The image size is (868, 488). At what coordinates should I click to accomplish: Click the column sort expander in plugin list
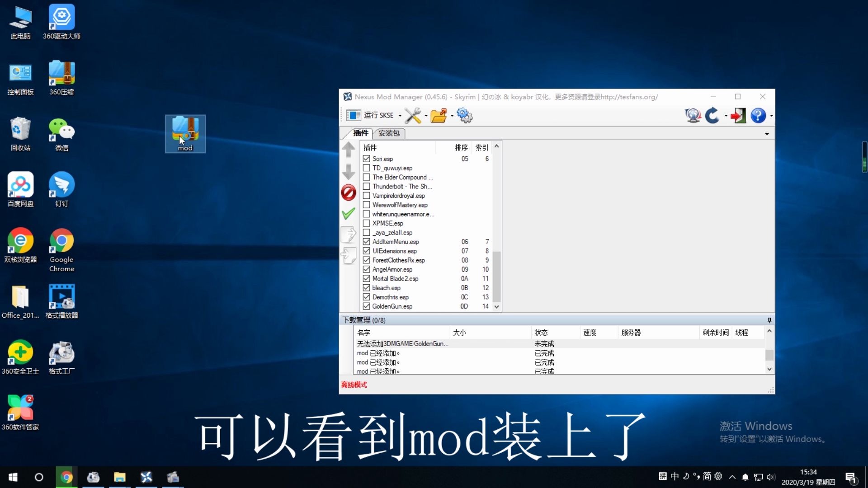click(x=496, y=147)
